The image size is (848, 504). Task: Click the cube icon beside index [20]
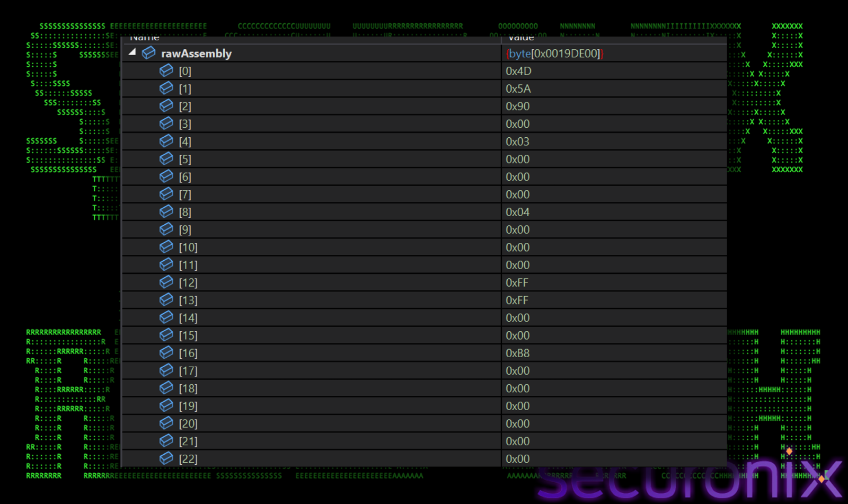tap(166, 423)
